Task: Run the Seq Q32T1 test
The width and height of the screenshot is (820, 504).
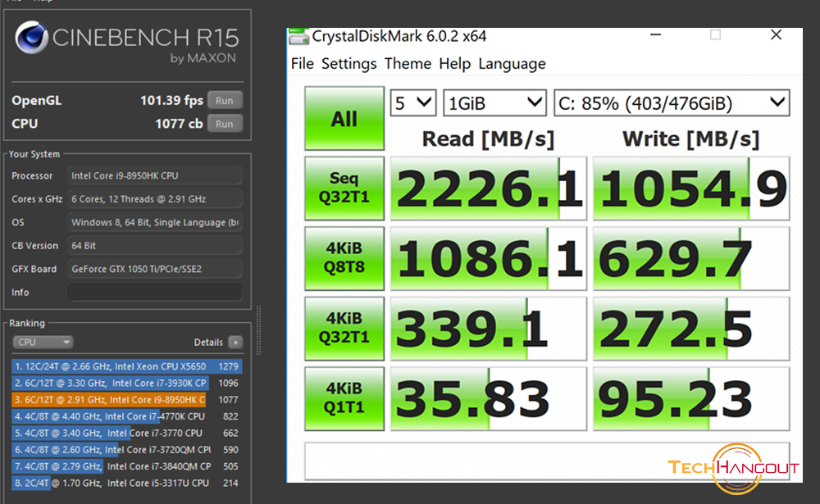Action: click(x=344, y=188)
